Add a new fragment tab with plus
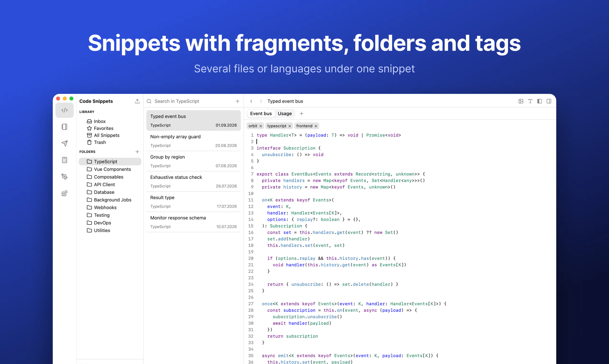609x364 pixels. coord(302,114)
